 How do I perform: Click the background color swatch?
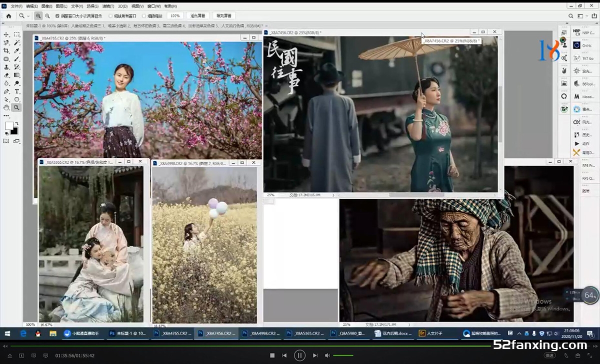click(x=14, y=130)
